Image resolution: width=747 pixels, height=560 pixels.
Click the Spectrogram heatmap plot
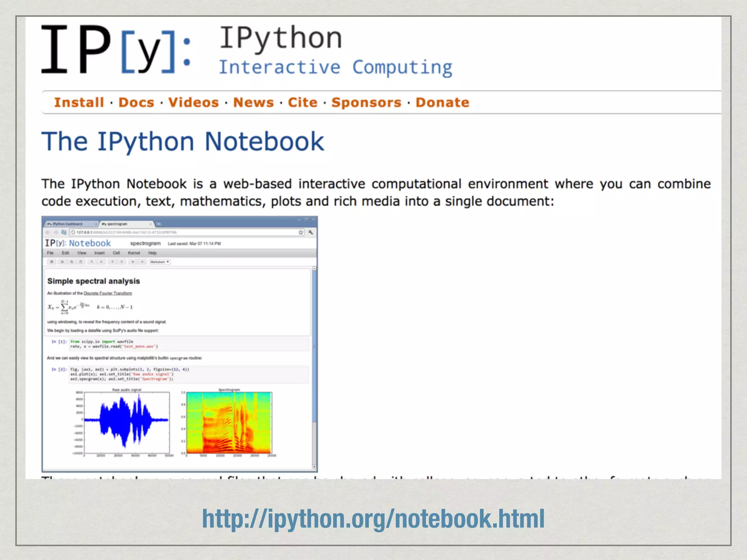pyautogui.click(x=229, y=423)
